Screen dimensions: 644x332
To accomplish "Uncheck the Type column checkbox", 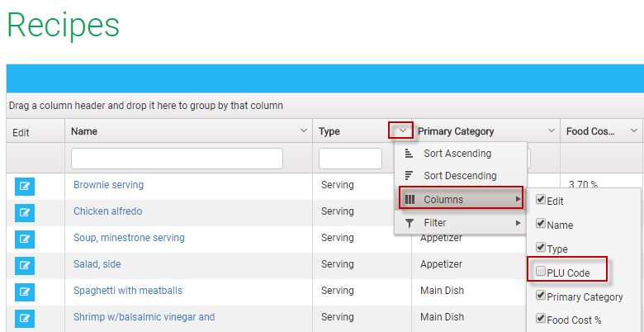I will point(541,249).
